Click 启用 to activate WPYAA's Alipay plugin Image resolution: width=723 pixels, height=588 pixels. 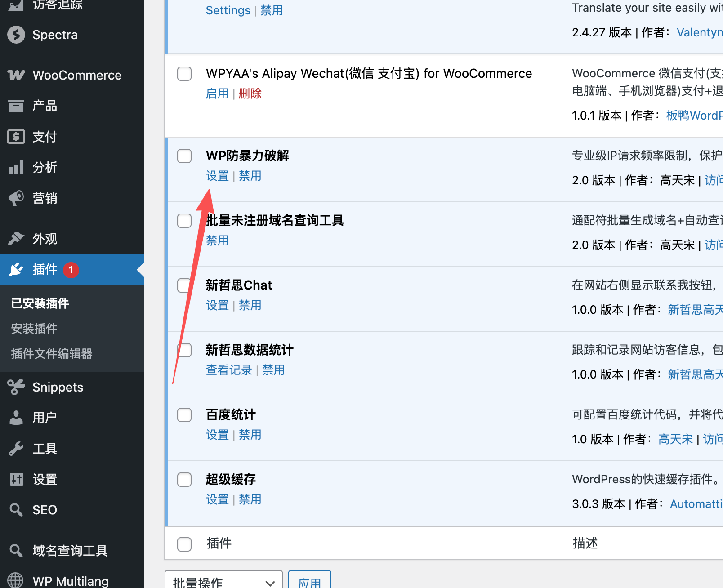click(217, 94)
